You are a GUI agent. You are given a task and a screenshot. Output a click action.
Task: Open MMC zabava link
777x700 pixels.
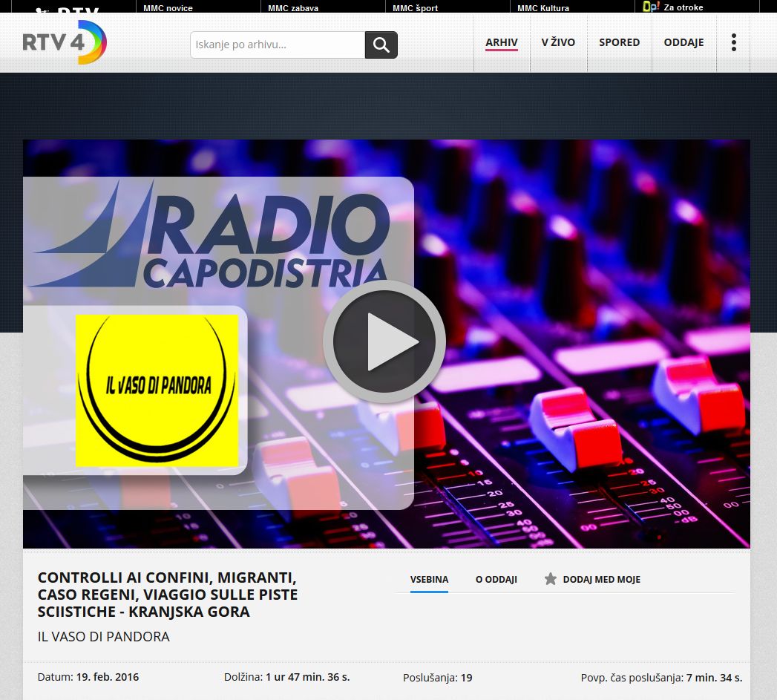293,8
